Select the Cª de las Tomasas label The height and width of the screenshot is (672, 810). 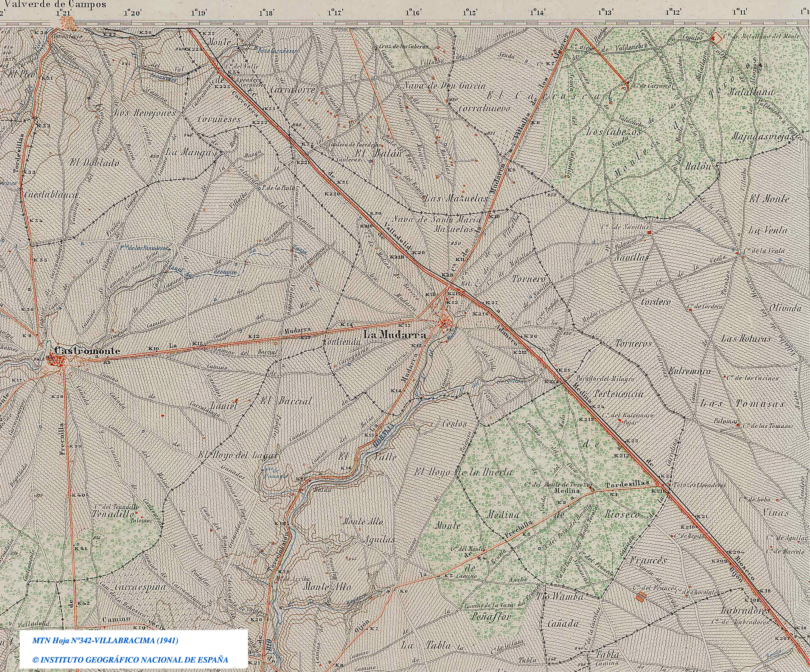click(768, 426)
